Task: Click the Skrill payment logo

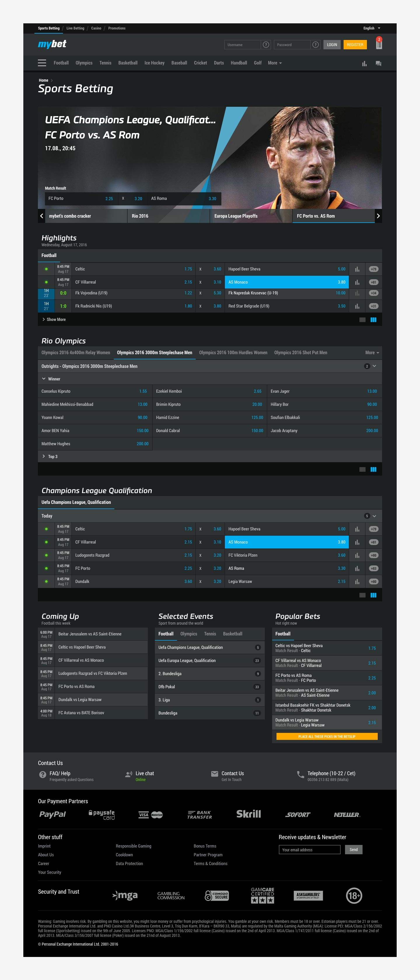Action: (249, 814)
